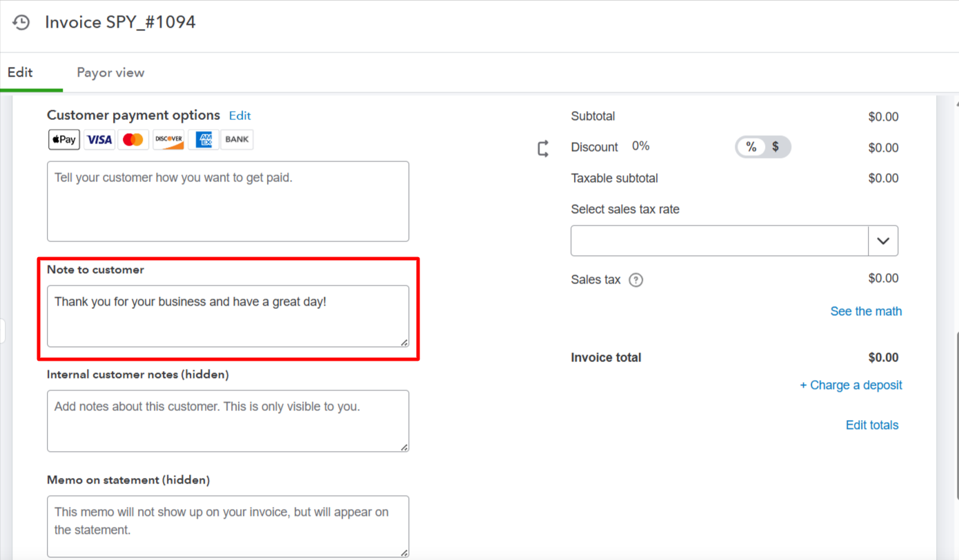Switch discount to percent mode
959x560 pixels.
pyautogui.click(x=751, y=147)
